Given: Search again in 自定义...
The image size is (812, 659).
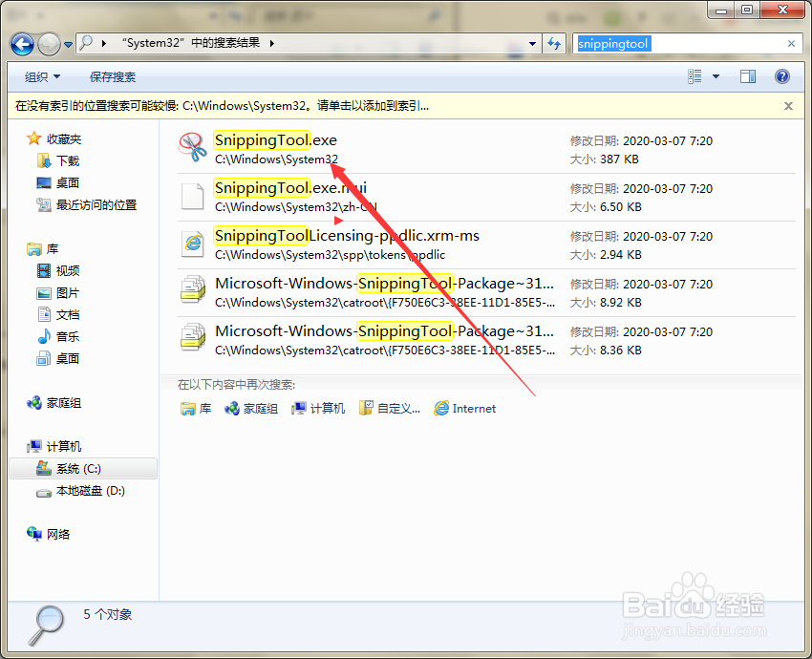Looking at the screenshot, I should (390, 409).
